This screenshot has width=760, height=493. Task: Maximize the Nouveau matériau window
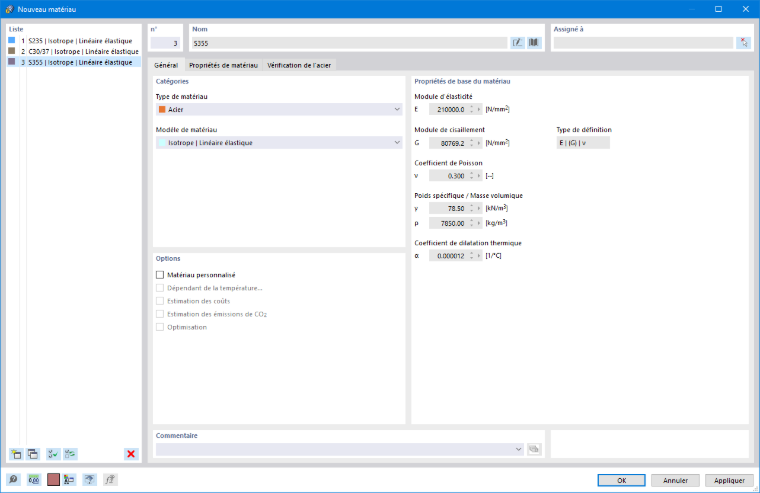tap(718, 9)
